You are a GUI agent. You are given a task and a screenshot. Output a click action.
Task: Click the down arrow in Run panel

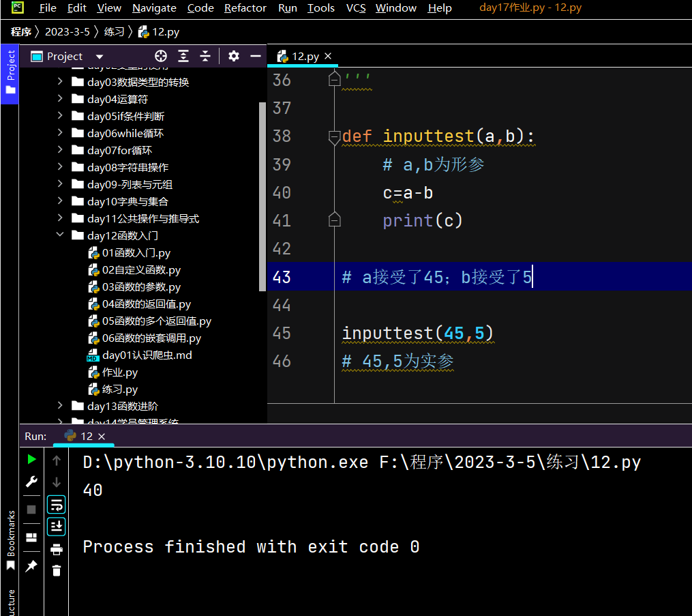pos(57,482)
